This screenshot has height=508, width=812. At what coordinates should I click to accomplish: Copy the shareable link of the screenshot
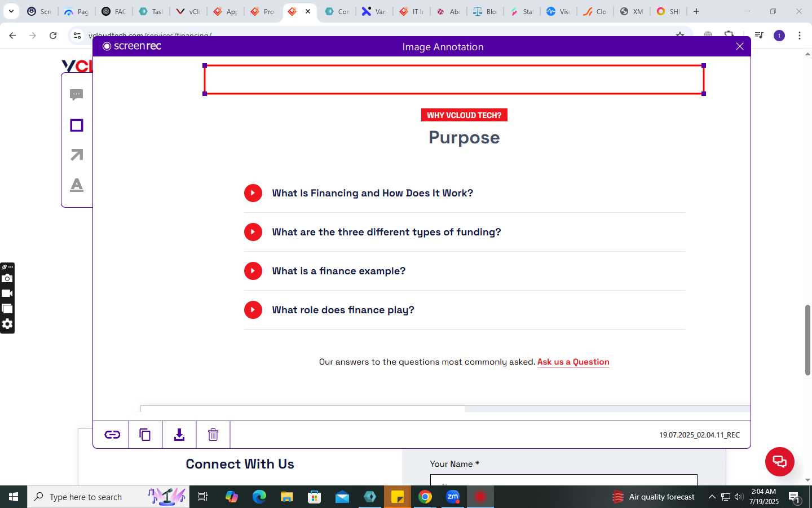click(112, 435)
